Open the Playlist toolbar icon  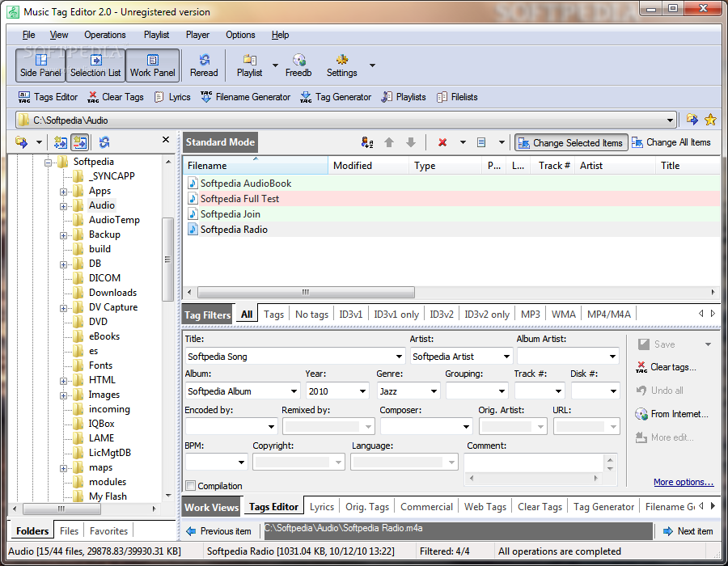point(249,65)
